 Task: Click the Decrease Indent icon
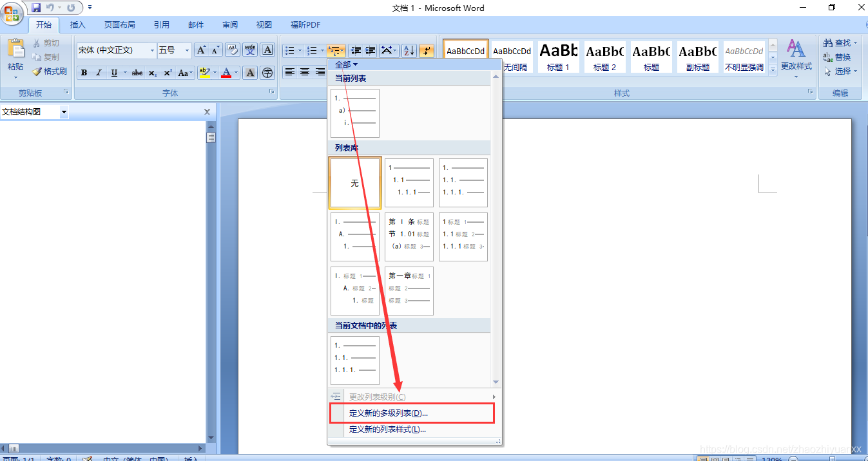tap(356, 50)
